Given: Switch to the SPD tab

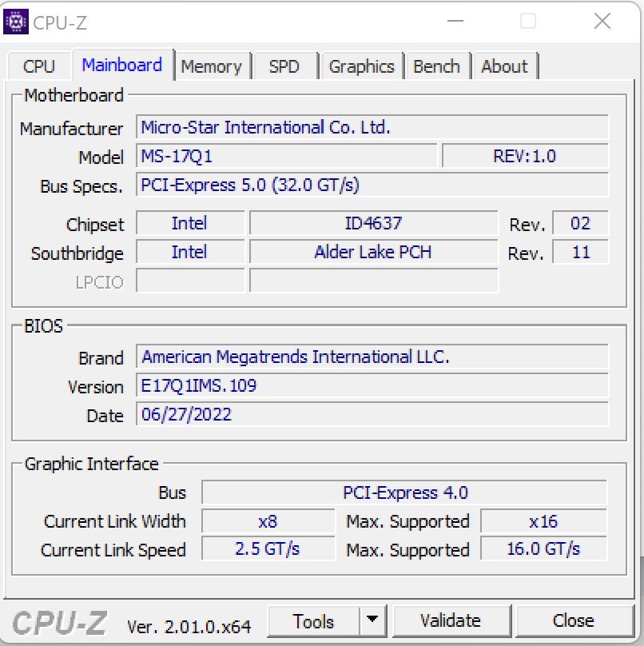Looking at the screenshot, I should (284, 66).
